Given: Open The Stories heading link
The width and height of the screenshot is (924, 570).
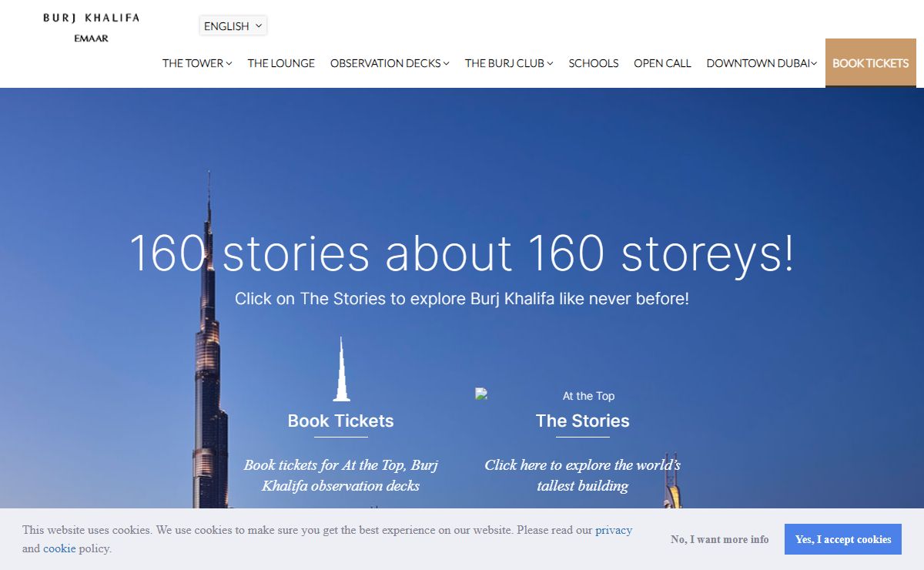Looking at the screenshot, I should coord(582,421).
